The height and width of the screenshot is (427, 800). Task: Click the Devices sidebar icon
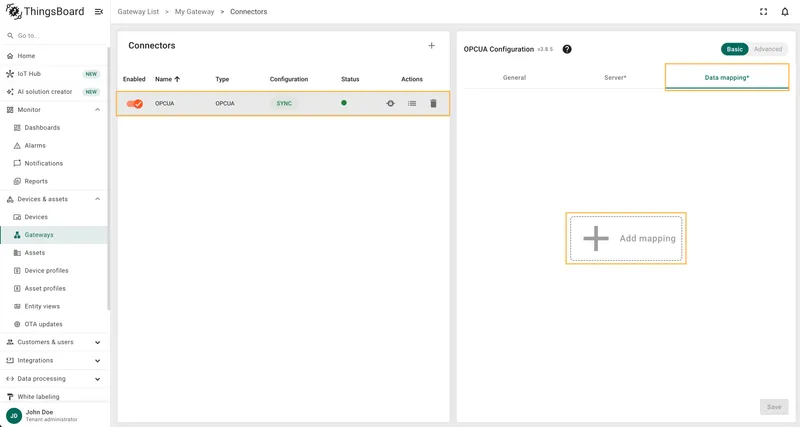coord(17,217)
